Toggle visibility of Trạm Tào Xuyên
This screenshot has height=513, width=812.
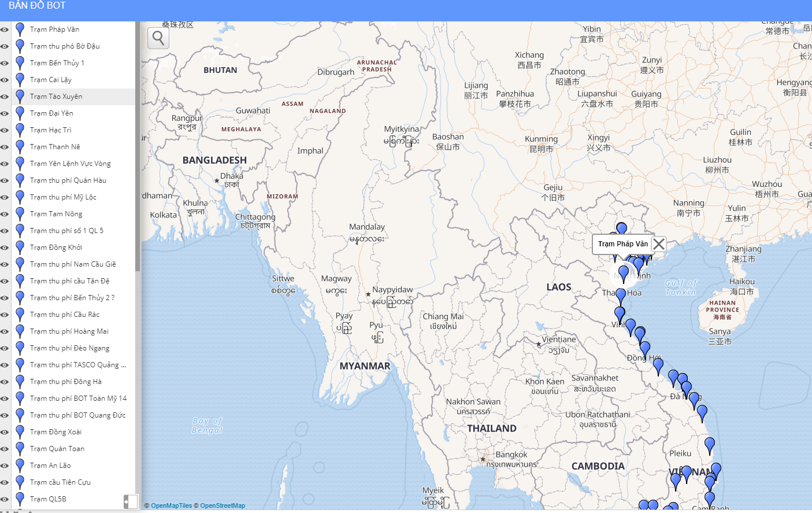tap(5, 97)
